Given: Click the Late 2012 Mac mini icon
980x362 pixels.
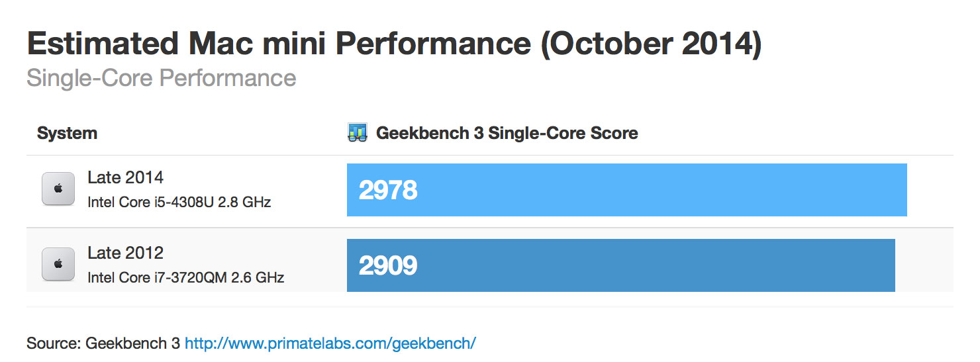Looking at the screenshot, I should pyautogui.click(x=58, y=265).
